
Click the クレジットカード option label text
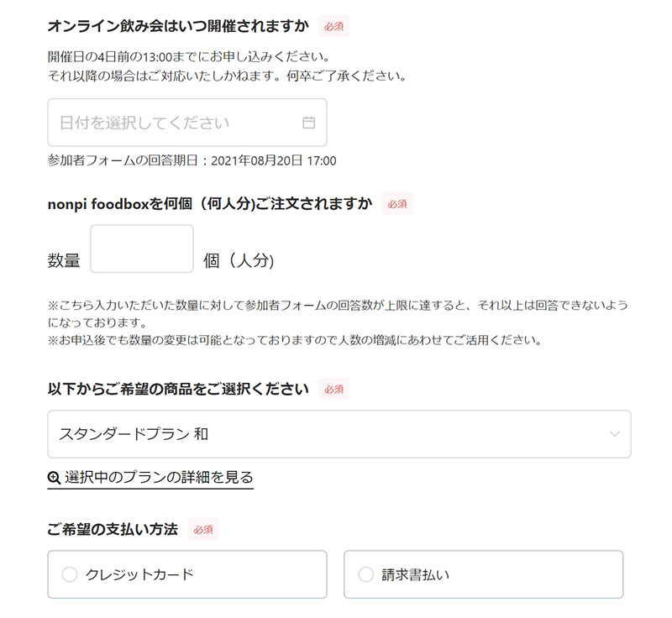coord(139,574)
